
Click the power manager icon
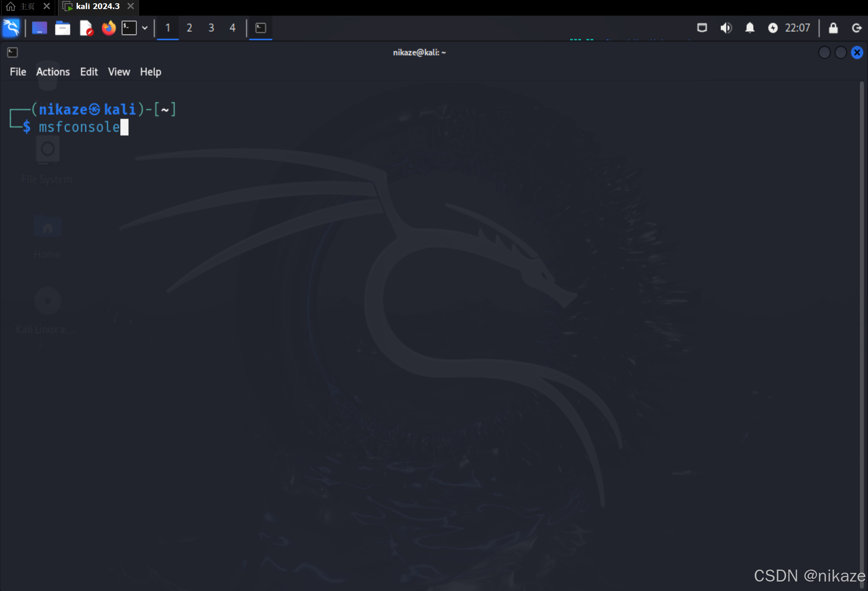point(773,28)
